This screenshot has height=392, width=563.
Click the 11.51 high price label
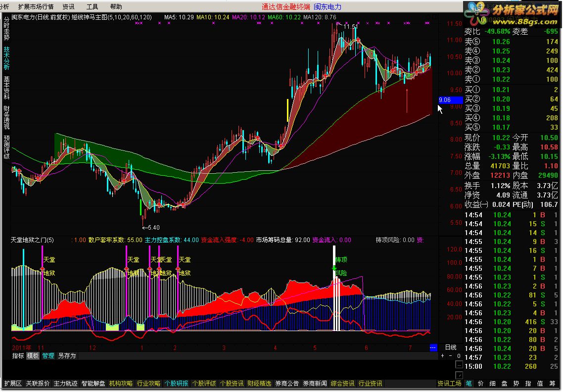pyautogui.click(x=350, y=27)
